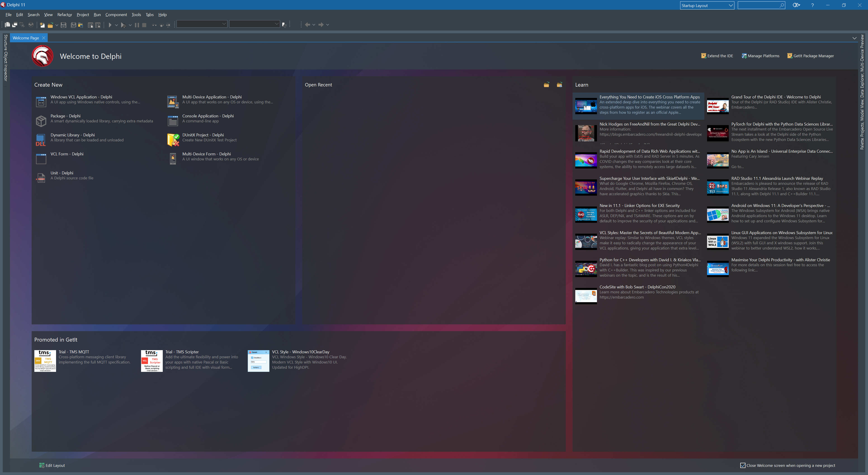Click the Run with debugger bug icon

pos(123,25)
